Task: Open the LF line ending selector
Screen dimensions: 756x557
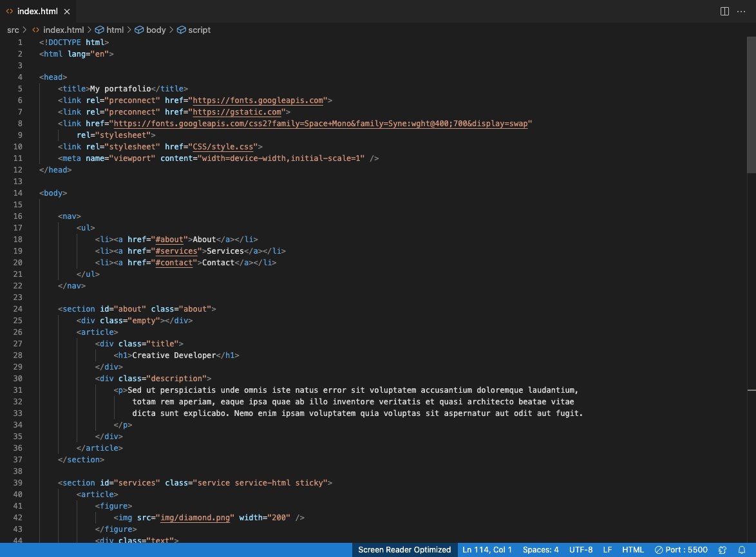Action: point(607,550)
